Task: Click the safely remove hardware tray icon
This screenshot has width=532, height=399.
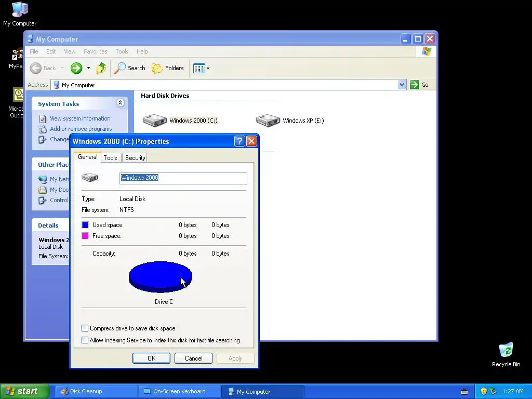Action: [x=494, y=391]
